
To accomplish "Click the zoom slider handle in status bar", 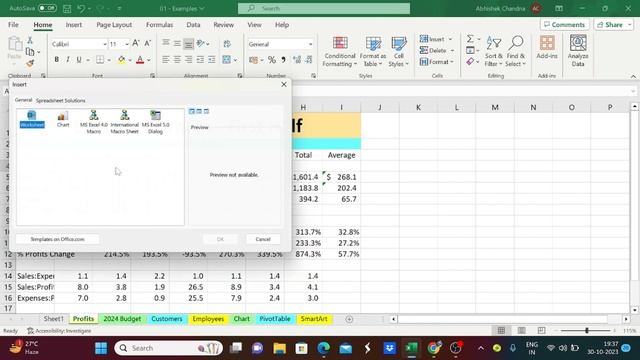I will point(587,331).
